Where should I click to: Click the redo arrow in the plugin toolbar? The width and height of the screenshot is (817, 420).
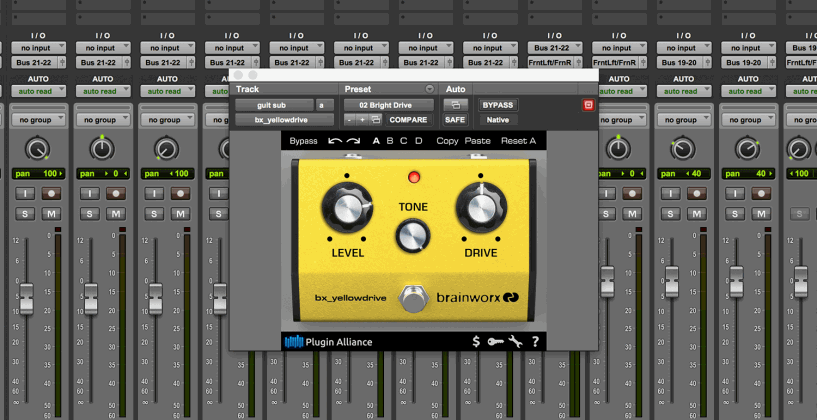[353, 141]
